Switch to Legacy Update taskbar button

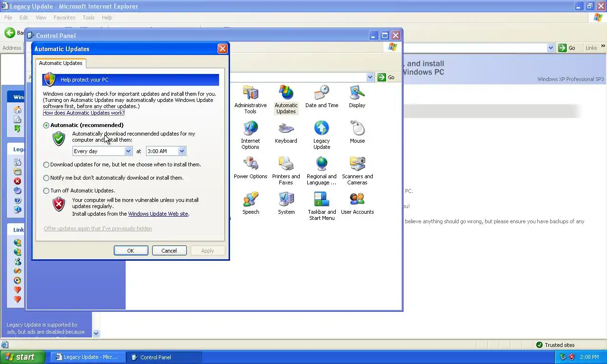click(88, 357)
